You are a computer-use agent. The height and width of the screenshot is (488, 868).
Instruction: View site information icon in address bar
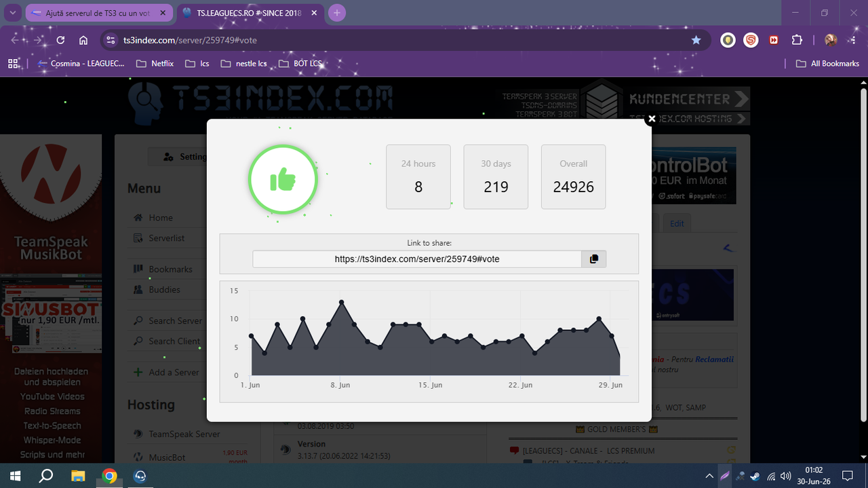tap(112, 40)
